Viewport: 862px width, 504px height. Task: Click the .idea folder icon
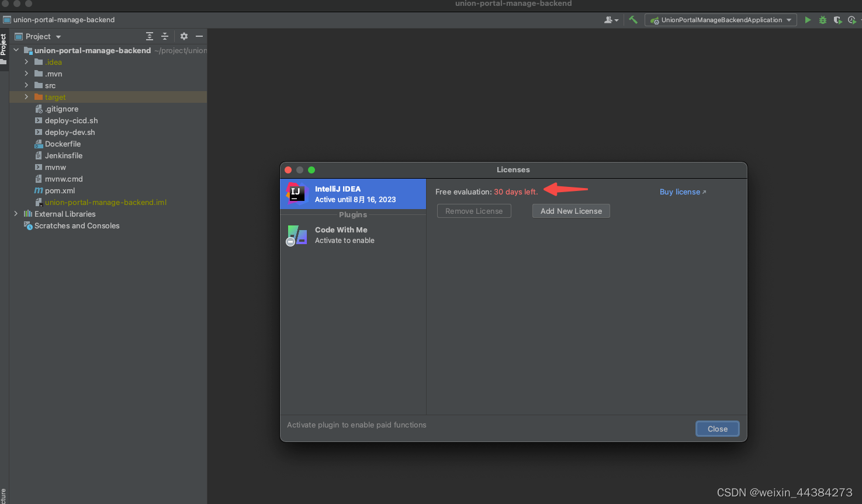[39, 62]
